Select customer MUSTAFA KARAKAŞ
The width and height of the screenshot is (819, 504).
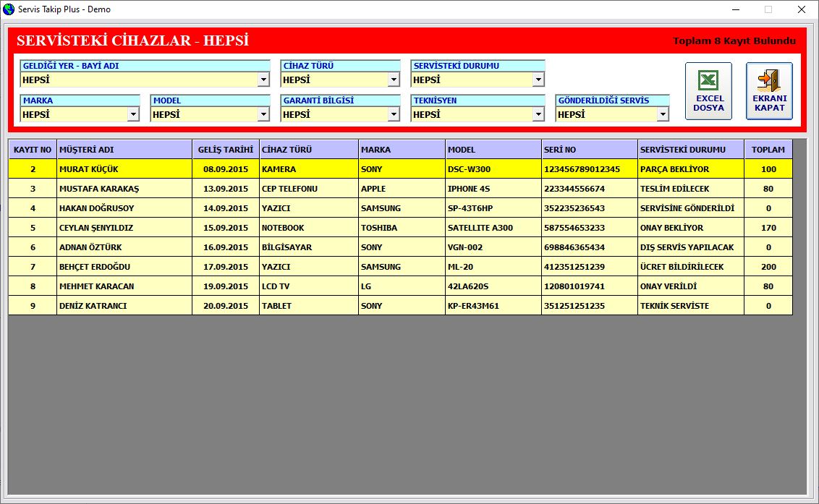click(x=124, y=189)
